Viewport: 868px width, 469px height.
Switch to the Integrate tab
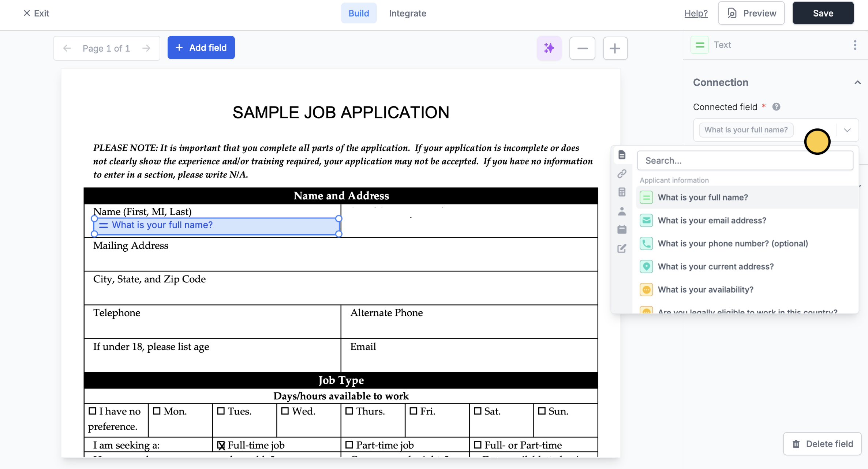click(x=408, y=13)
